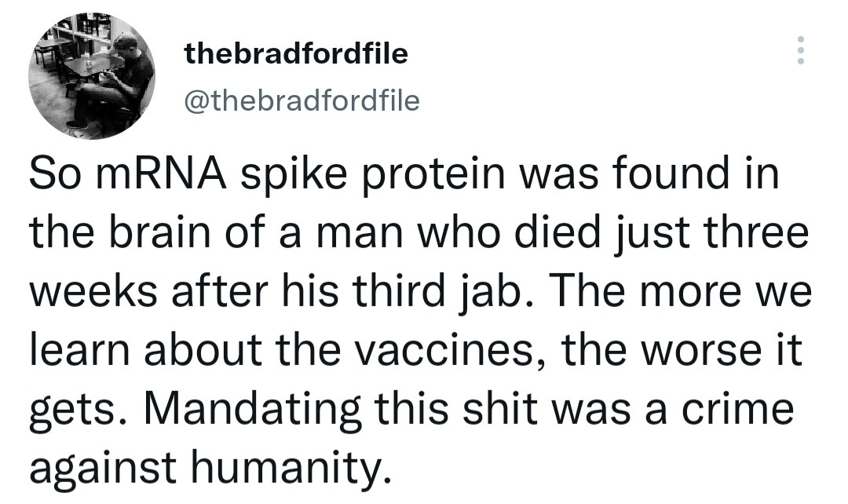Screen dimensions: 848x504
Task: Open the bold thebradfordfile display name
Action: 296,53
